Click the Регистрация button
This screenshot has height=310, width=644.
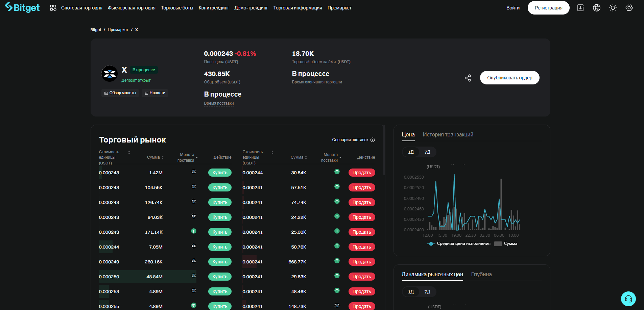549,8
